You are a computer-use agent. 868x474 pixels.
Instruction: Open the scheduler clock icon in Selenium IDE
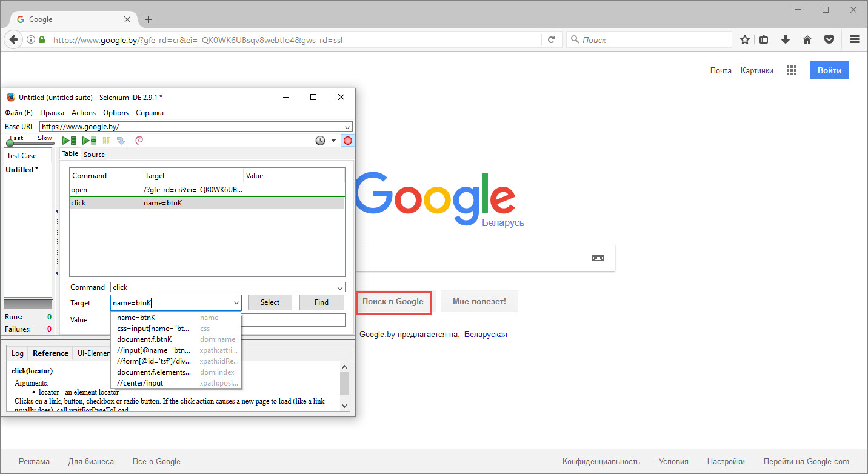pyautogui.click(x=320, y=141)
